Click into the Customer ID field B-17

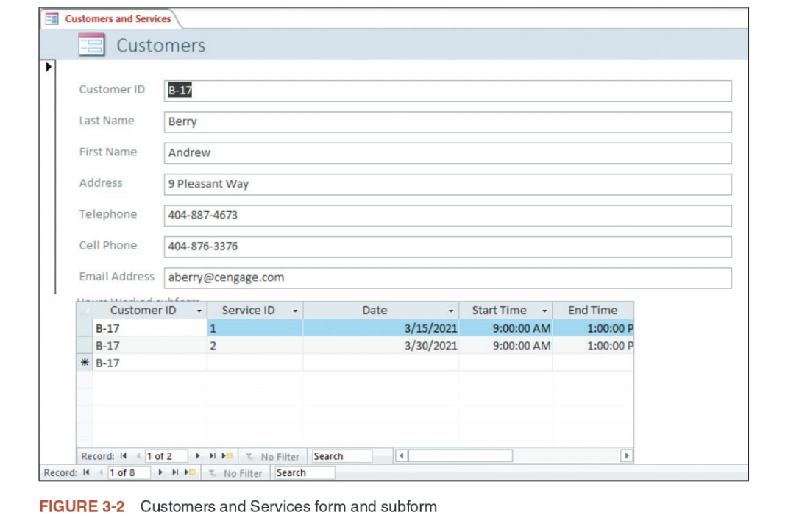click(x=447, y=91)
